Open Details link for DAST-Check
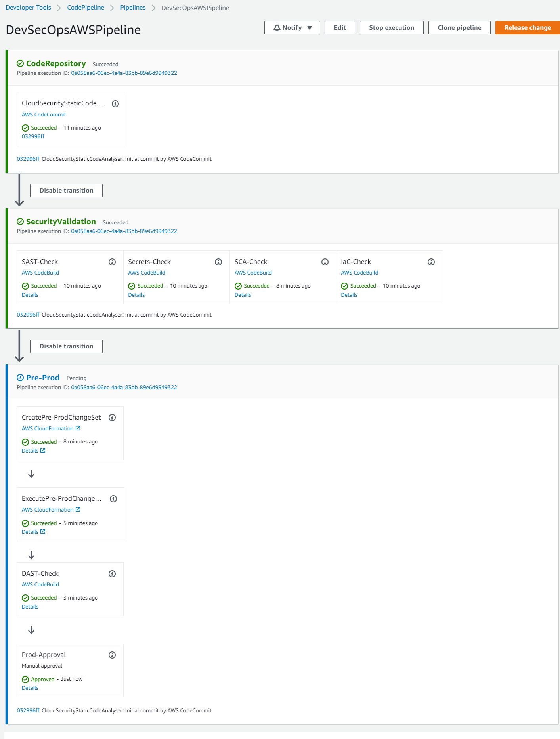This screenshot has width=560, height=739. [x=30, y=607]
